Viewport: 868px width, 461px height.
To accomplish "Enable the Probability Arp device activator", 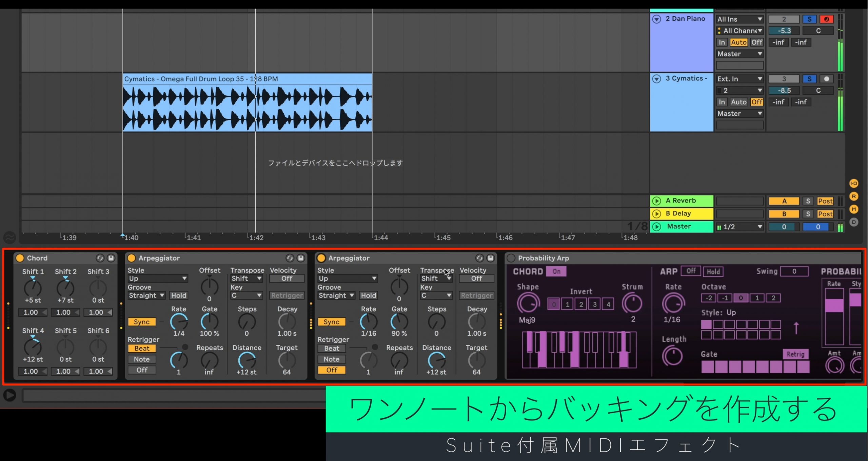I will point(511,258).
